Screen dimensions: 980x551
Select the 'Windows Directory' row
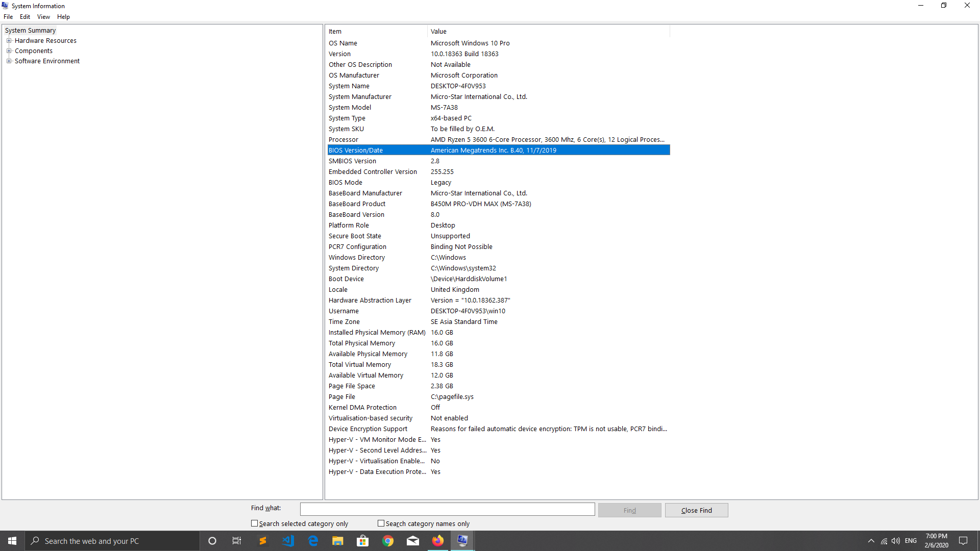pos(498,258)
